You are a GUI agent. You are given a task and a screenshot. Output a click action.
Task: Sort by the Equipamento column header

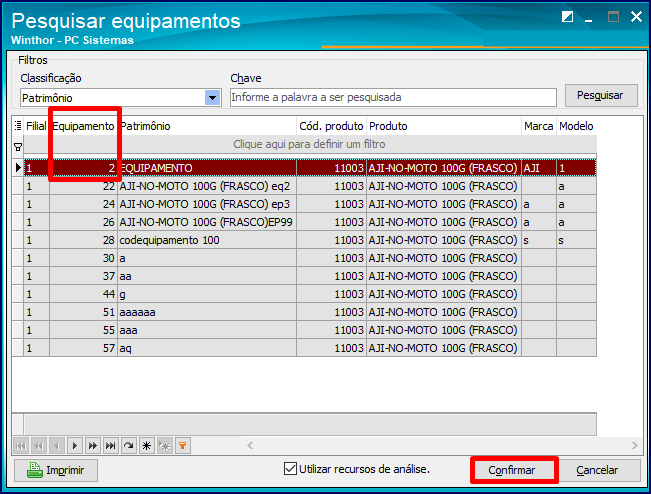coord(83,126)
